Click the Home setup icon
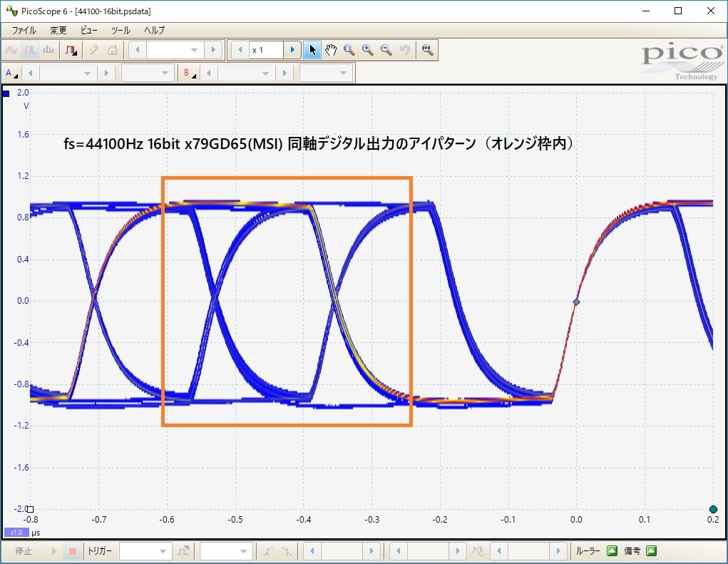The height and width of the screenshot is (564, 728). click(x=113, y=50)
